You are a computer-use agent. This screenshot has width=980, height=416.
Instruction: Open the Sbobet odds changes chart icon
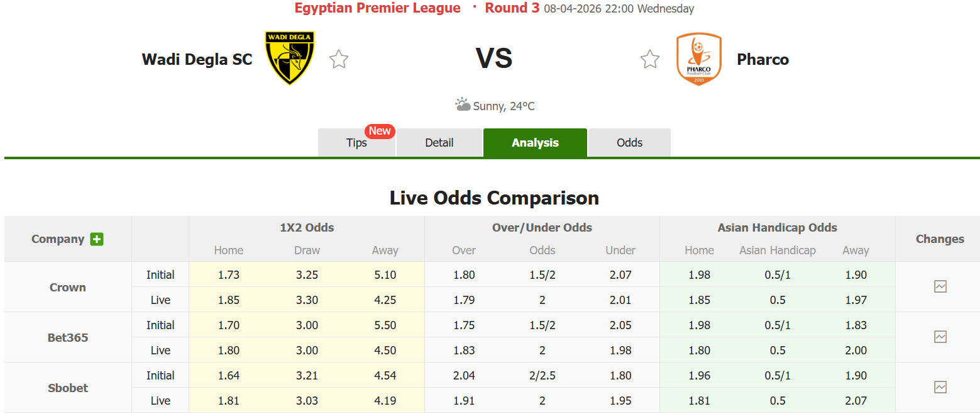(x=940, y=387)
